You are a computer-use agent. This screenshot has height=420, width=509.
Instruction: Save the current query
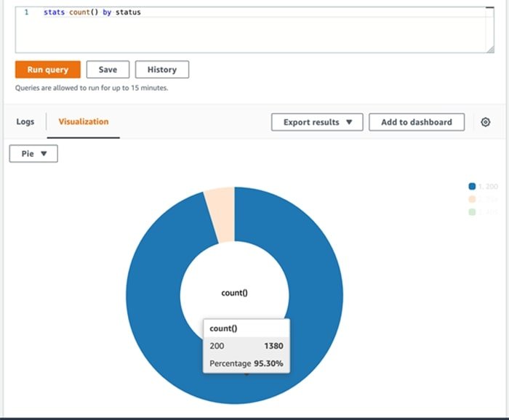(108, 70)
